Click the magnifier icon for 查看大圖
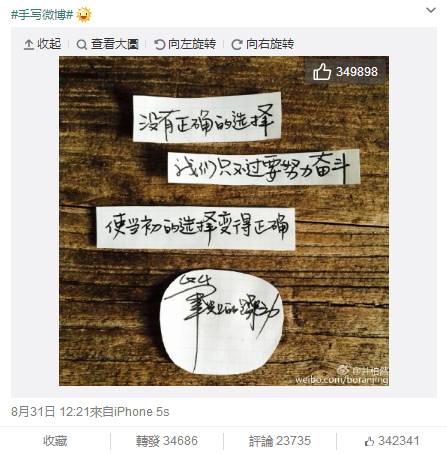This screenshot has width=447, height=454. click(82, 44)
